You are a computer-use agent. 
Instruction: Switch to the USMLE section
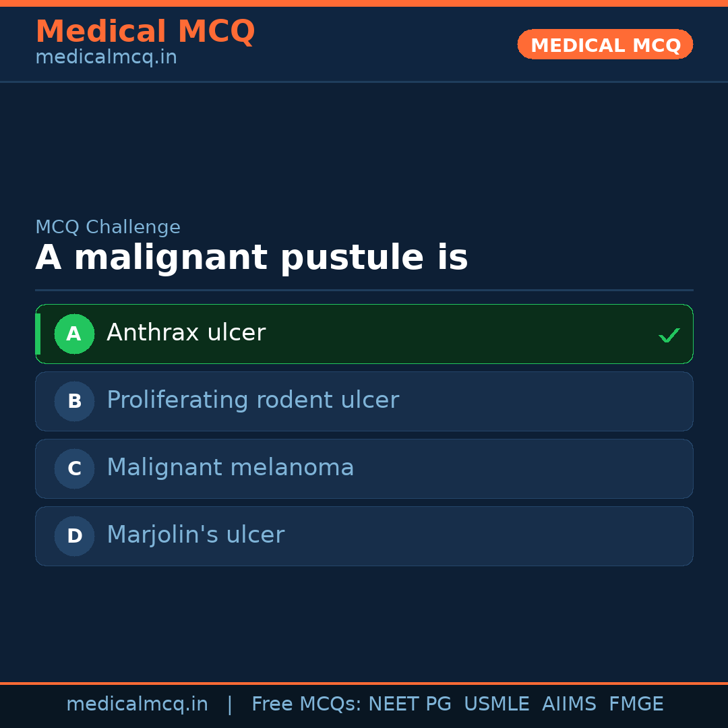[497, 703]
